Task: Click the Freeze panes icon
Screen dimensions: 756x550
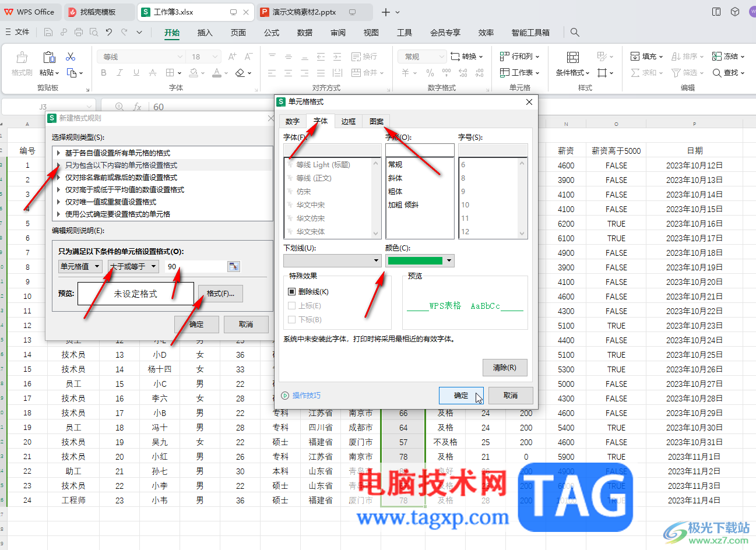Action: tap(716, 57)
